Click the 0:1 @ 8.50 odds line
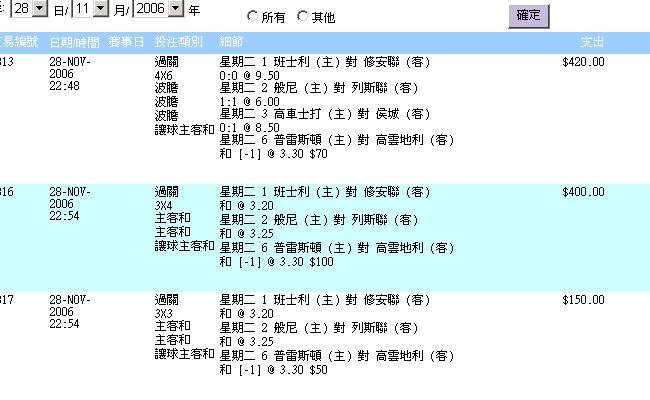650x400 pixels. (250, 128)
